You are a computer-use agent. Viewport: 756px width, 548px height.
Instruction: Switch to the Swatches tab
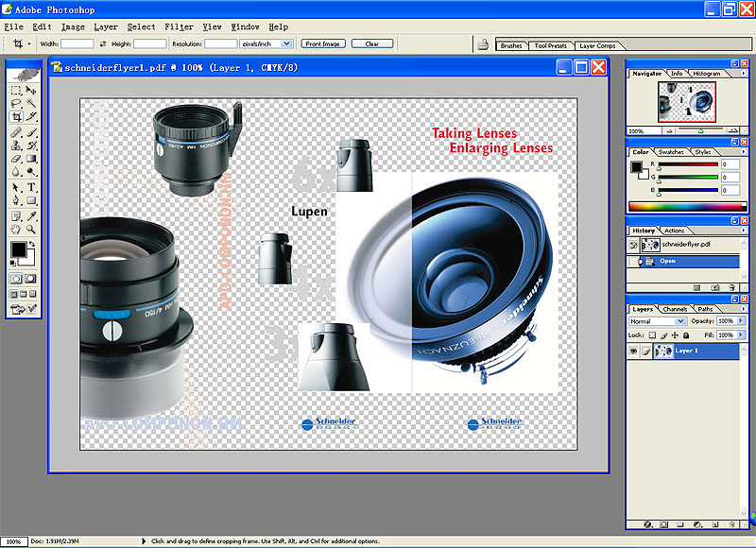click(671, 152)
